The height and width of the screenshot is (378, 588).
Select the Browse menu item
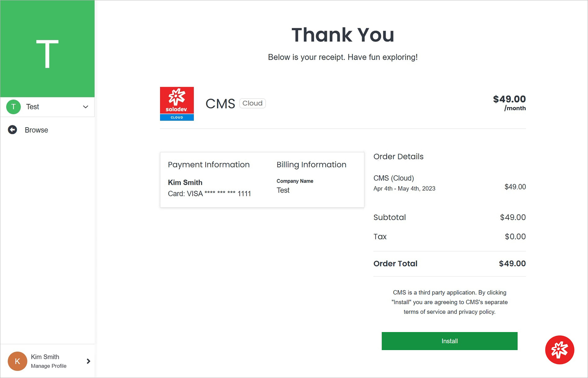point(36,130)
